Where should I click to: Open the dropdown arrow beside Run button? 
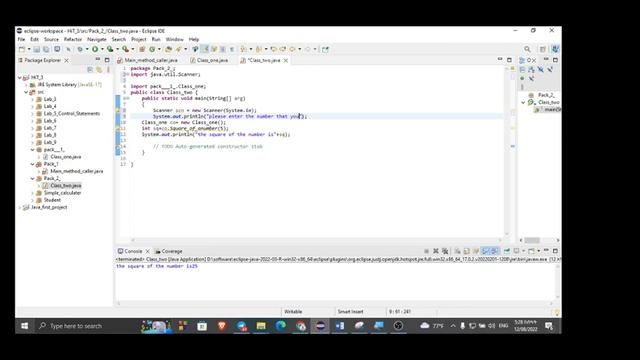(x=102, y=49)
